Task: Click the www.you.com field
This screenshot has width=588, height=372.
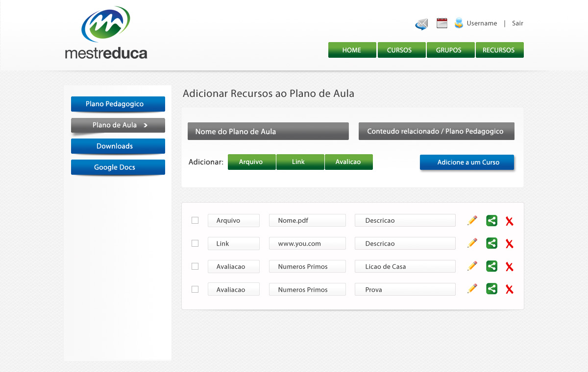Action: 307,243
